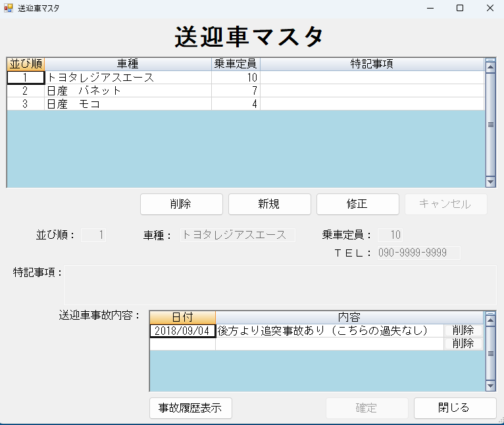
Task: Click order cell 3 in vehicle grid
Action: pos(26,104)
